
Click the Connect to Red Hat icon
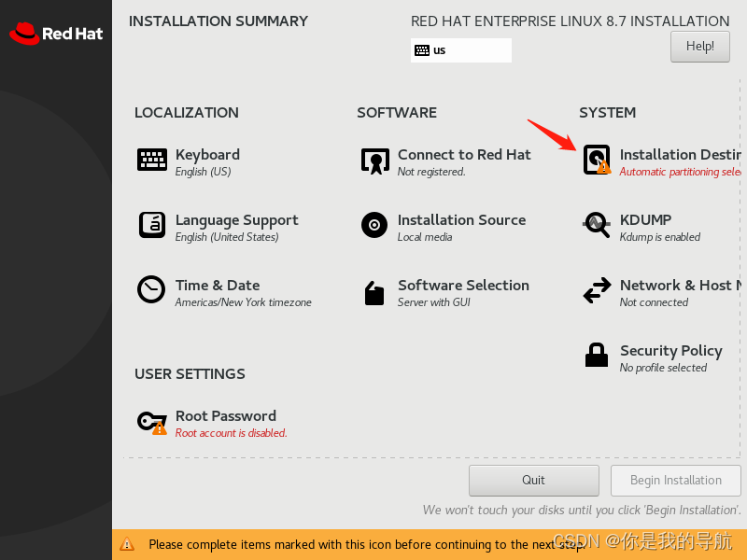[x=375, y=161]
